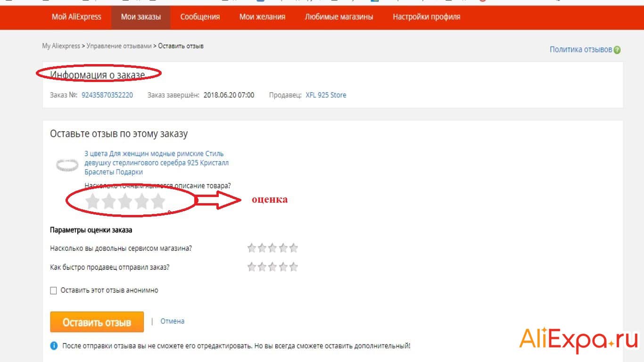Viewport: 644px width, 362px height.
Task: Rate product description four stars
Action: point(142,202)
